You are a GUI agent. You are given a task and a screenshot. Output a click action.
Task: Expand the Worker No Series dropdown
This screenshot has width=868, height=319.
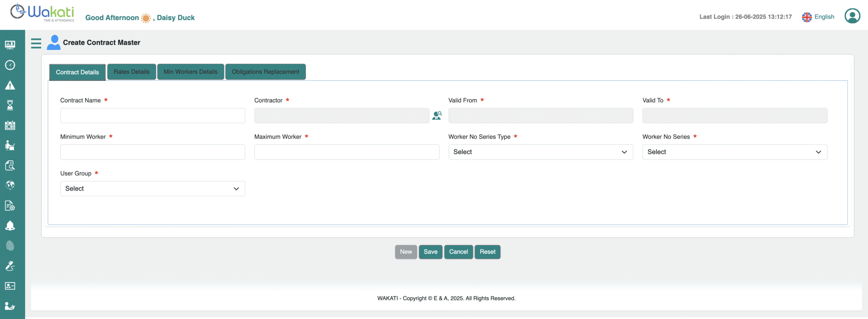[734, 152]
